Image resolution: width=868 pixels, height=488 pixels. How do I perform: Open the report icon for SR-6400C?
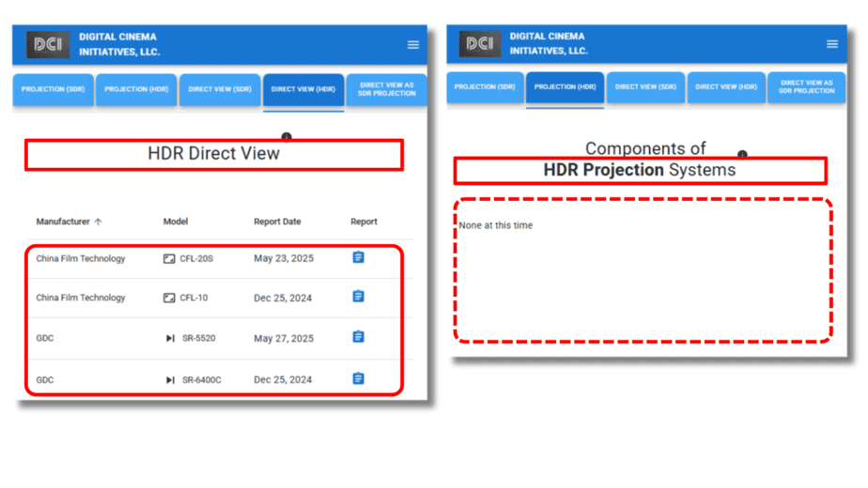tap(358, 378)
